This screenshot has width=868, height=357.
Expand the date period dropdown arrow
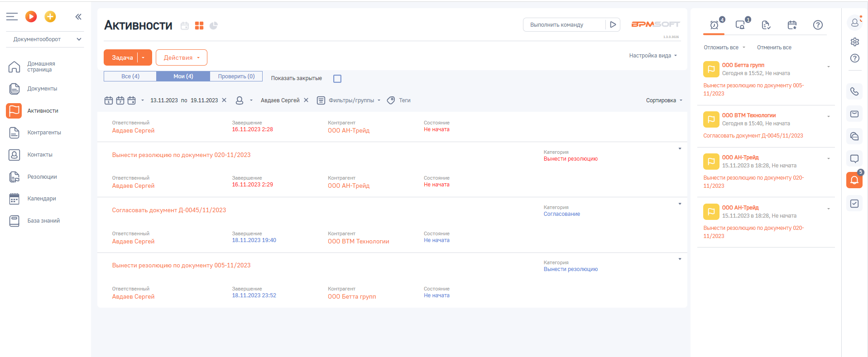click(x=143, y=100)
